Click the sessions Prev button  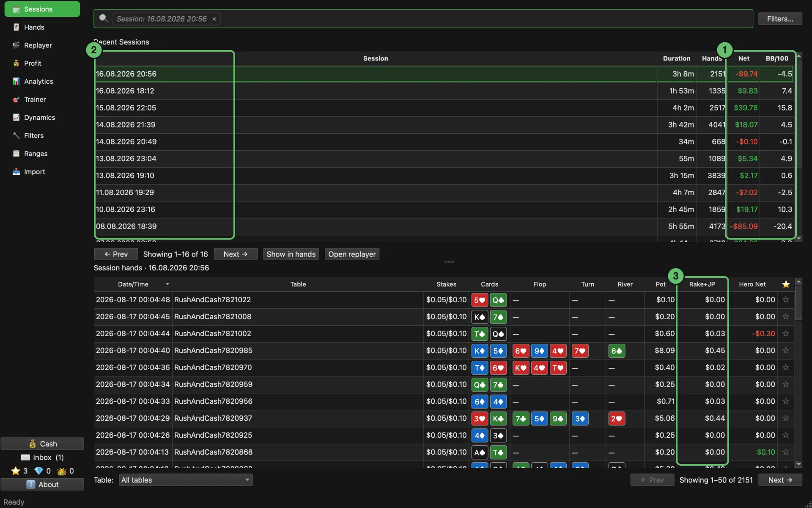116,254
